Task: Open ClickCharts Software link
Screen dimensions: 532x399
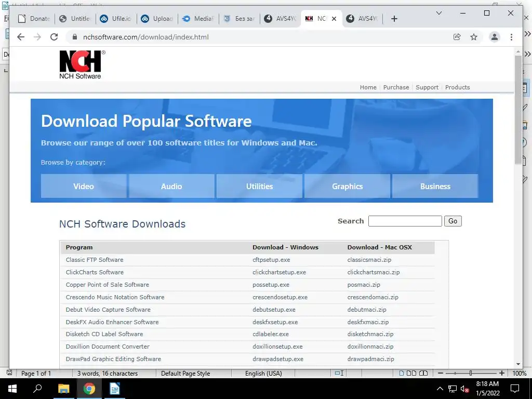Action: pyautogui.click(x=95, y=272)
